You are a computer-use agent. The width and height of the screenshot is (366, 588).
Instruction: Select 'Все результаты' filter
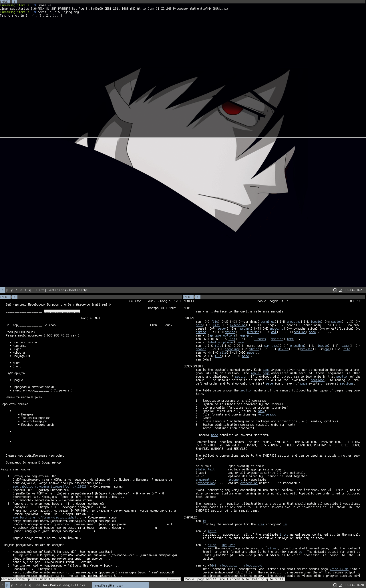click(25, 342)
